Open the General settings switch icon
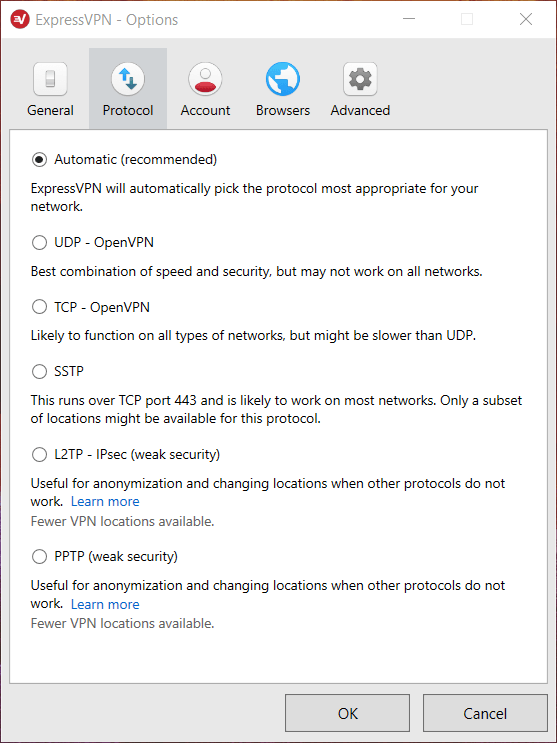 tap(50, 79)
